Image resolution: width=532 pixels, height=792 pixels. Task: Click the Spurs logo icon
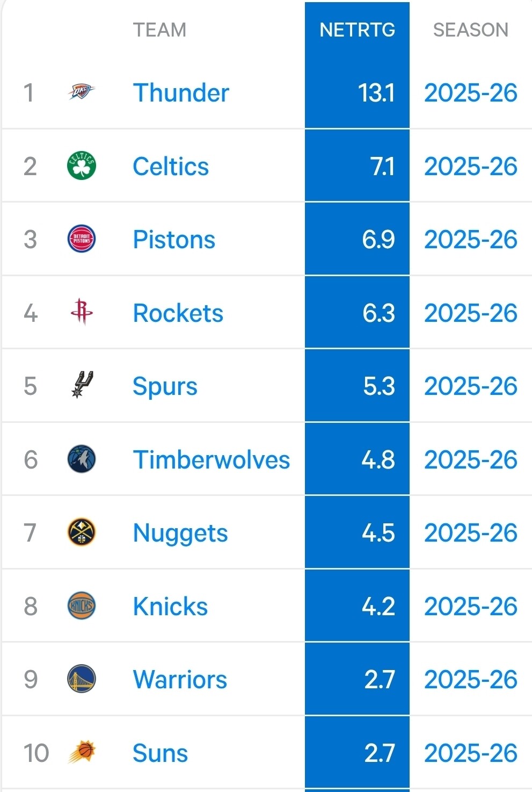(82, 385)
